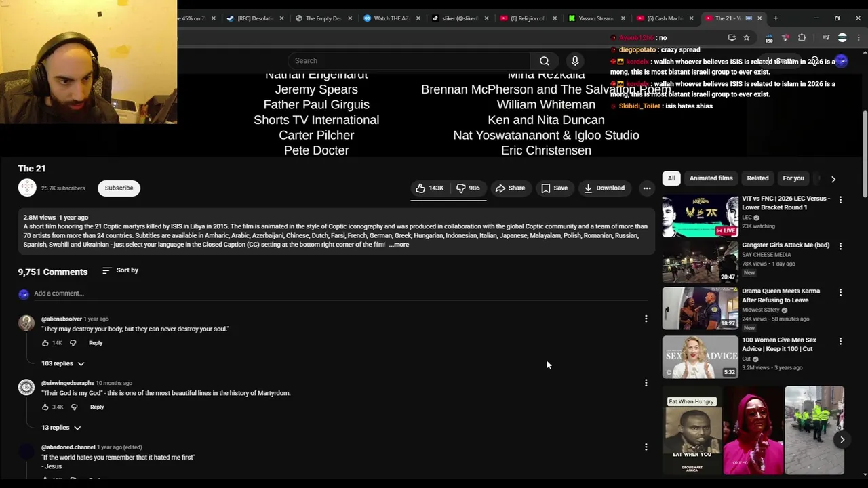868x488 pixels.
Task: Activate voice search microphone
Action: 575,61
